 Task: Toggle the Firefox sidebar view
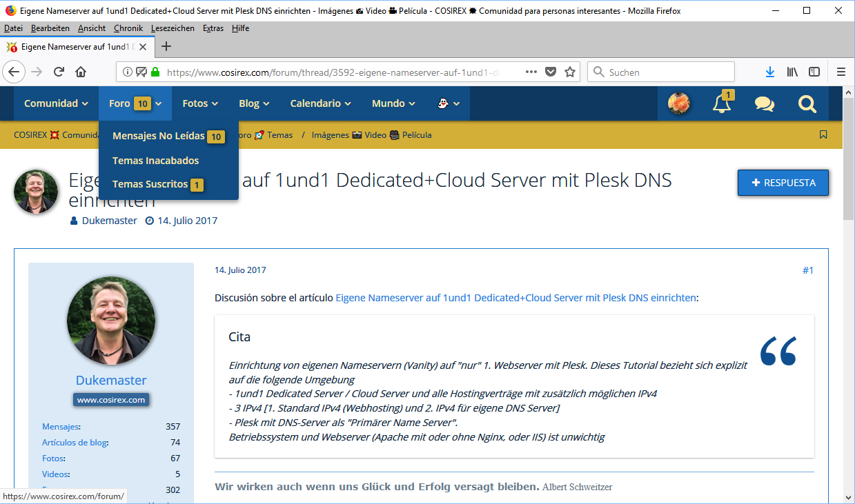point(814,72)
